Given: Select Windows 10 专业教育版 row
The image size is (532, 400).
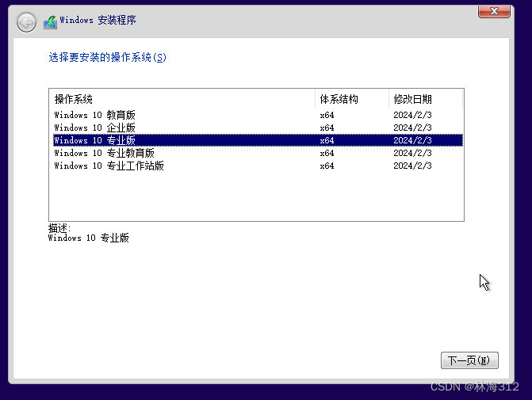Looking at the screenshot, I should point(258,153).
